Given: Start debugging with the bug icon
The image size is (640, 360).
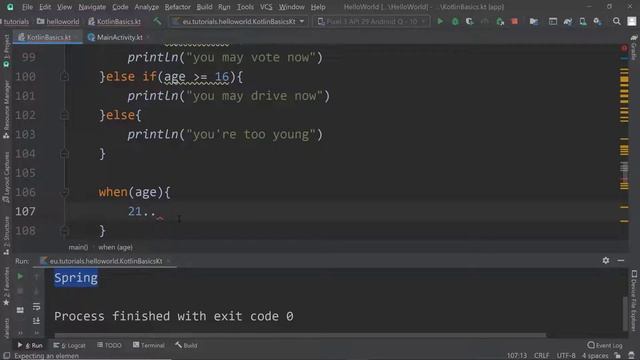Looking at the screenshot, I should (455, 21).
